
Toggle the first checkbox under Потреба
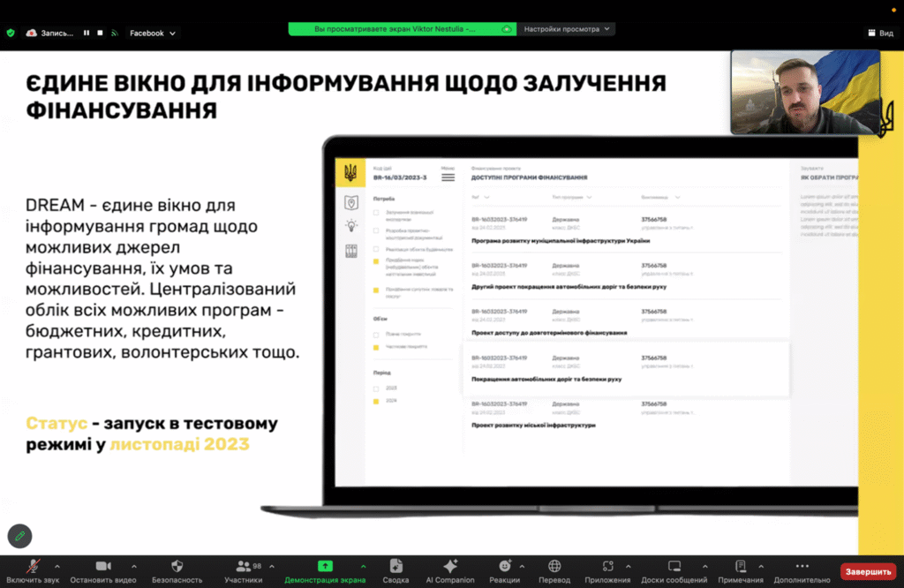tap(376, 213)
